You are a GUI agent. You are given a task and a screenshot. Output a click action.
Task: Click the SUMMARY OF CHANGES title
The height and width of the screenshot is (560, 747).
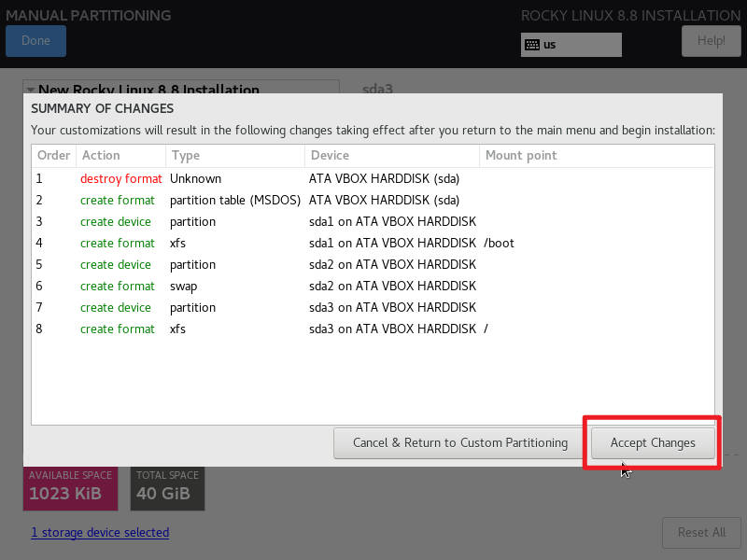tap(103, 108)
